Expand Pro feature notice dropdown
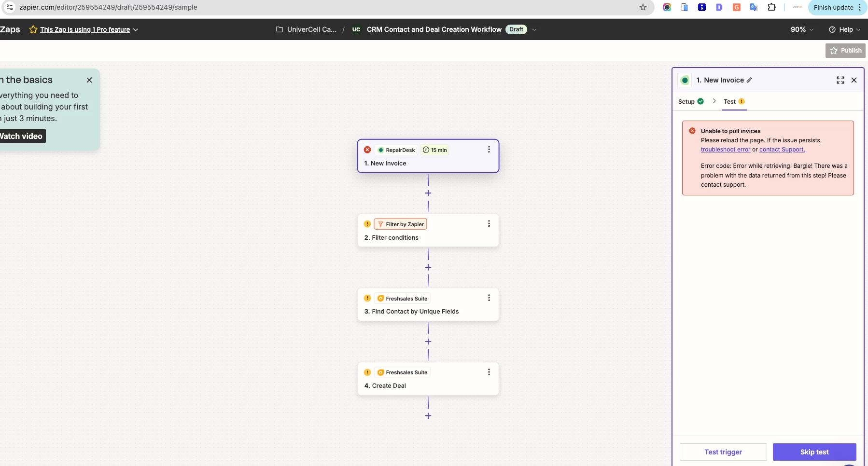The height and width of the screenshot is (466, 868). coord(136,29)
